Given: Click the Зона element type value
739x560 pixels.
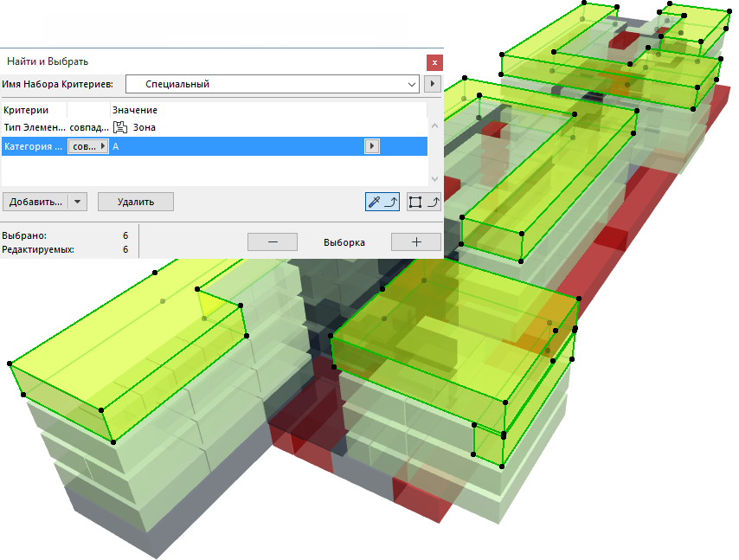Looking at the screenshot, I should click(x=145, y=127).
